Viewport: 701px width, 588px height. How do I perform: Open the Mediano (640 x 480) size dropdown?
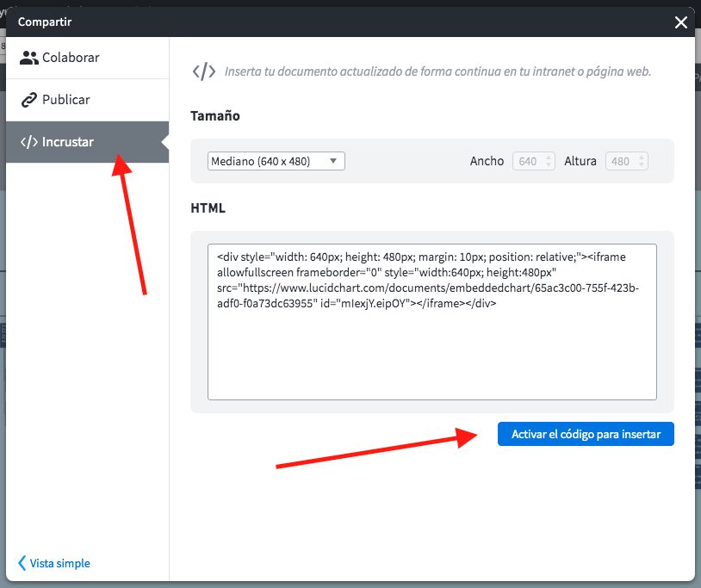pyautogui.click(x=276, y=161)
